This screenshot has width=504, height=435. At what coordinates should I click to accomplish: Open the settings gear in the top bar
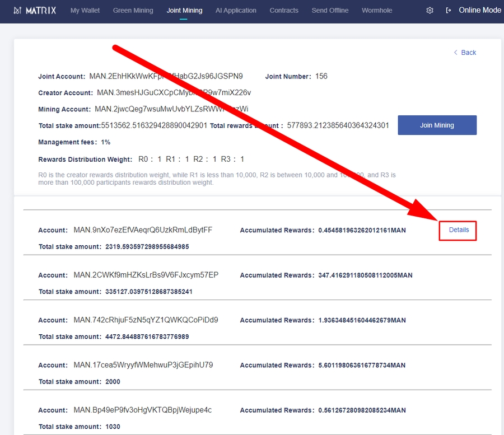[x=430, y=10]
